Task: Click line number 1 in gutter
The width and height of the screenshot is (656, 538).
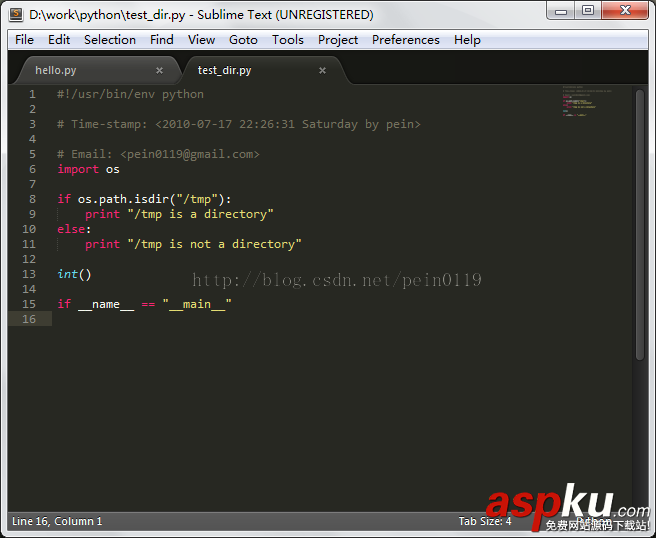Action: click(32, 94)
